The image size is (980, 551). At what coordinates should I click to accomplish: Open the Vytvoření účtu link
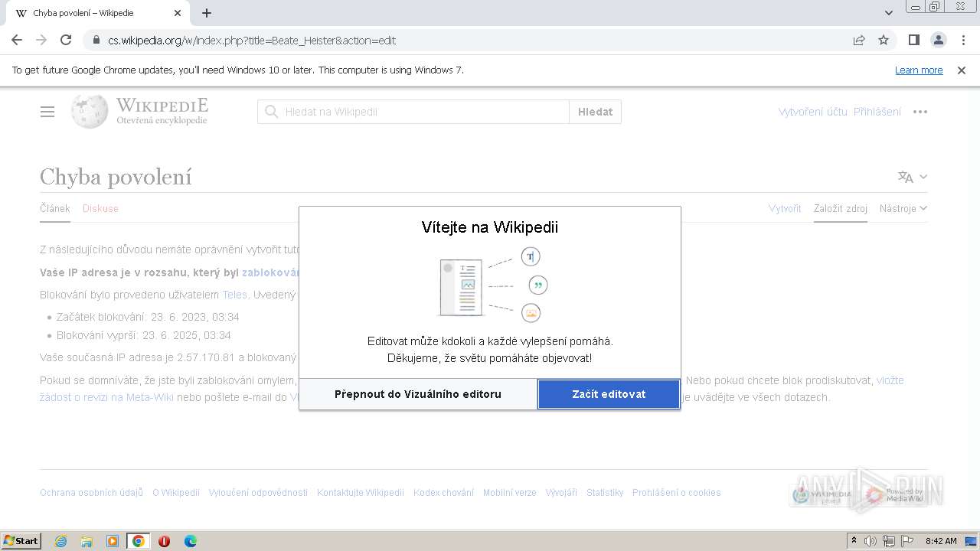click(812, 112)
